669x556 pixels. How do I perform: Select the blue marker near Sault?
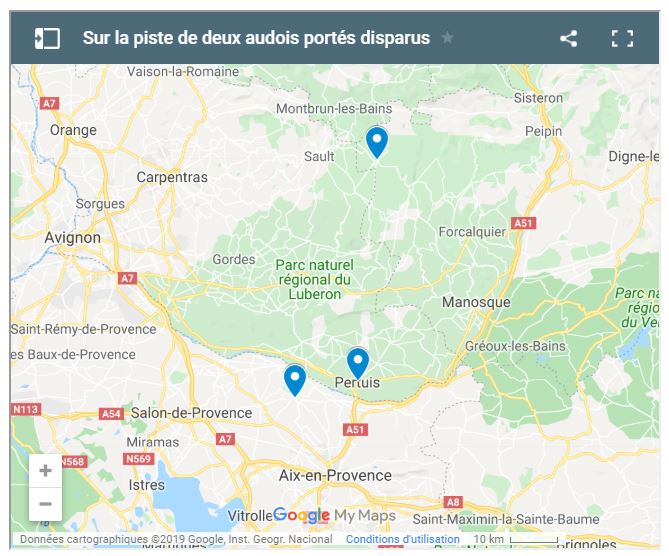[x=377, y=143]
